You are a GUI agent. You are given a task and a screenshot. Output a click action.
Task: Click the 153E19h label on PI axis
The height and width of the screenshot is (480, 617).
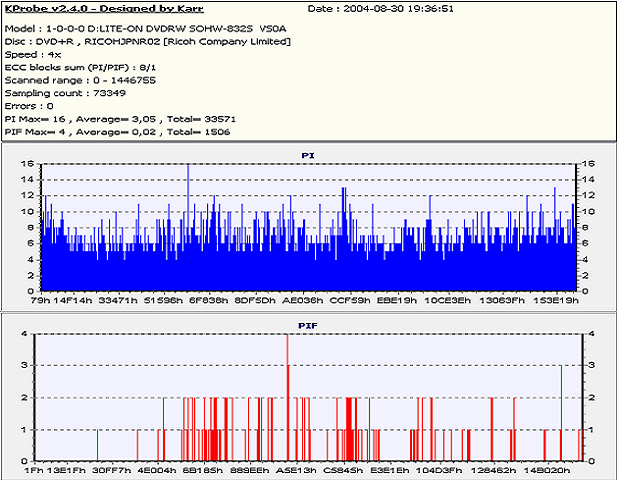pos(556,299)
